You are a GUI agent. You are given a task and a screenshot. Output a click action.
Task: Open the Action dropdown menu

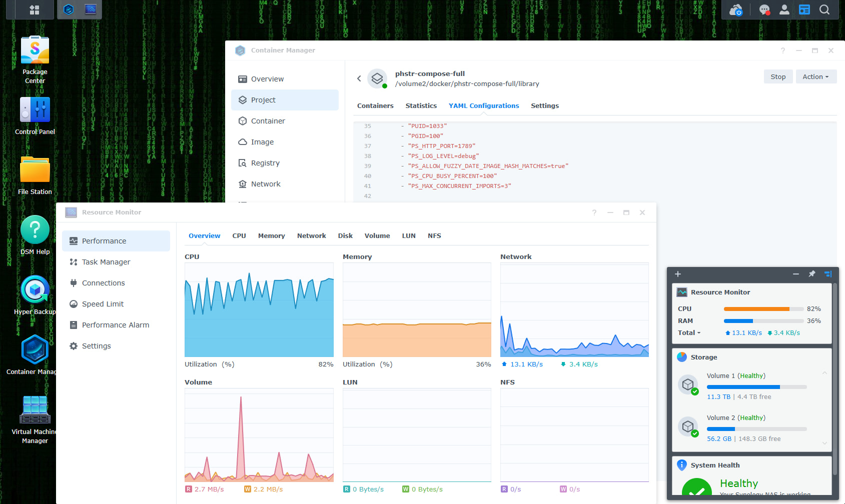815,76
